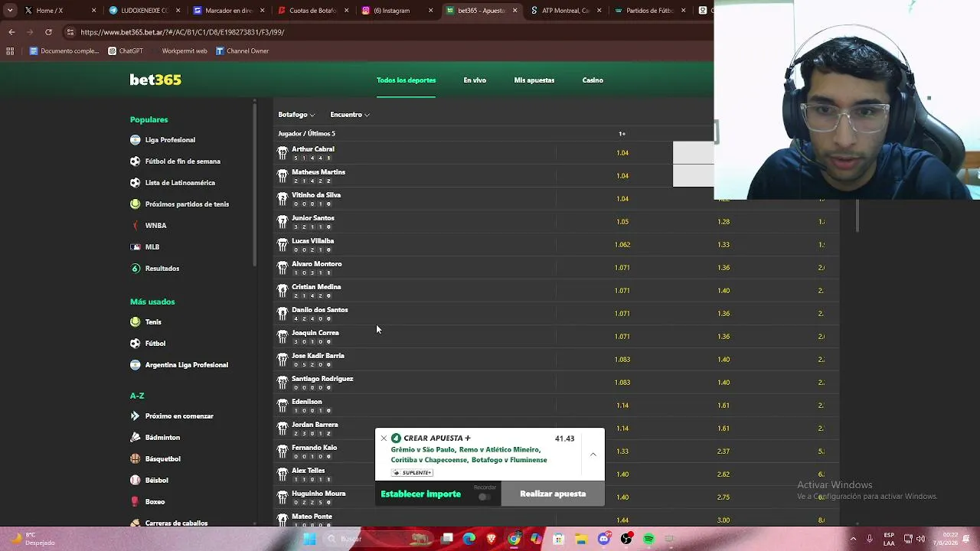Click Arthur Cabral's shirt icon

[283, 153]
